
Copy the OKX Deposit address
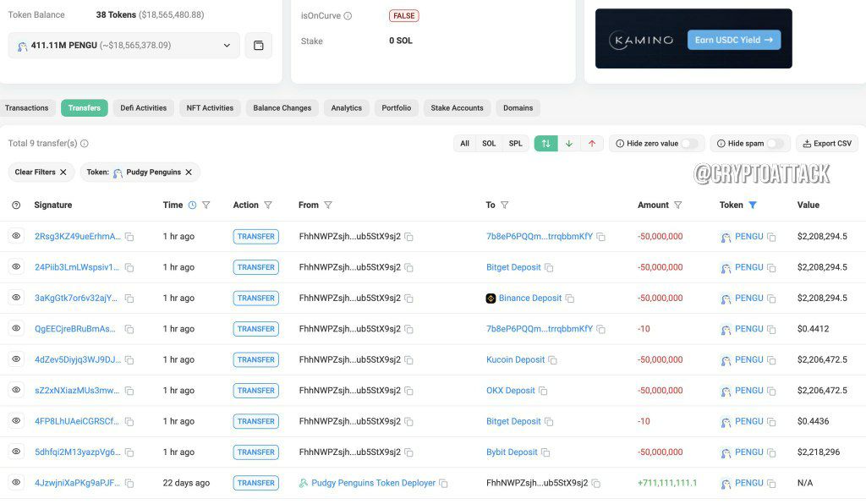(x=543, y=391)
